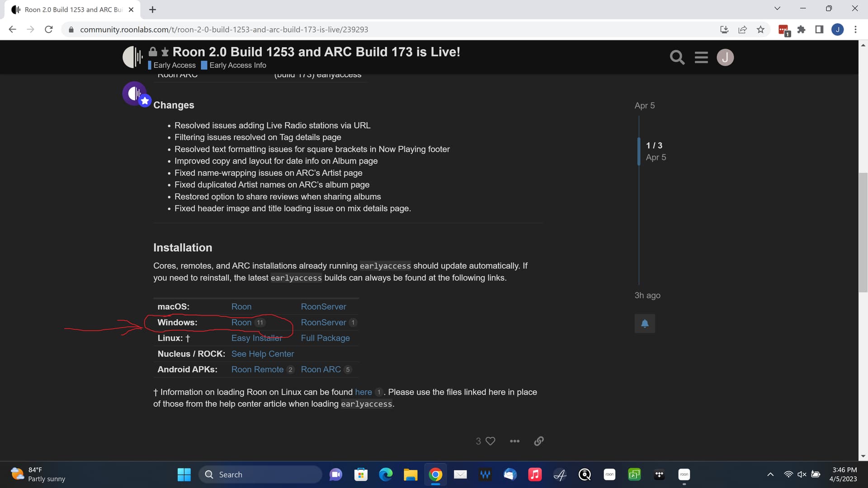Open the forum search icon
The image size is (868, 488).
coord(677,57)
